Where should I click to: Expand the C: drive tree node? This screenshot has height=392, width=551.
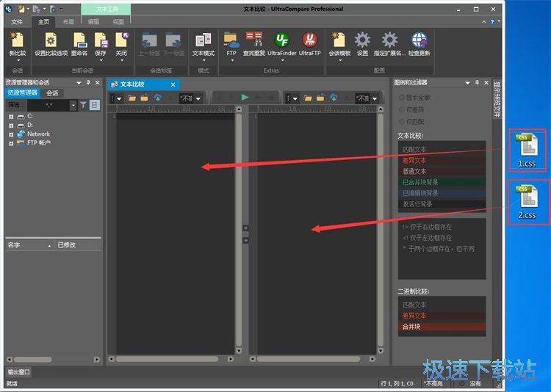(11, 117)
